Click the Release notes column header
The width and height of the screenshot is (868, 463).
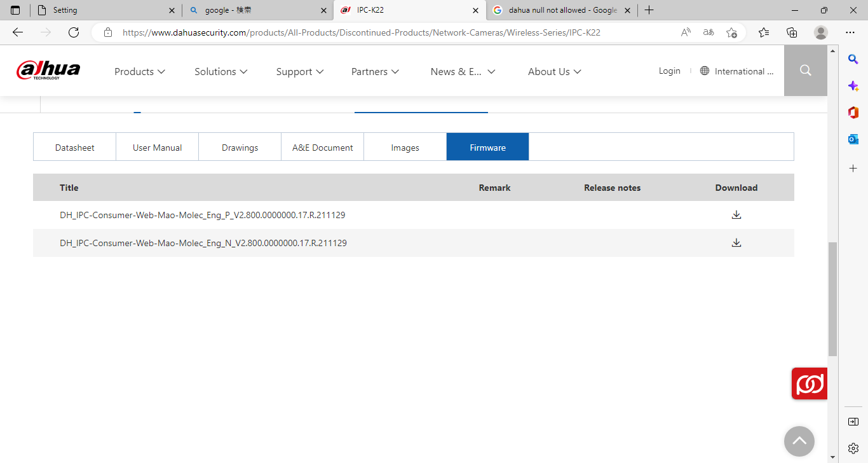[x=612, y=188]
